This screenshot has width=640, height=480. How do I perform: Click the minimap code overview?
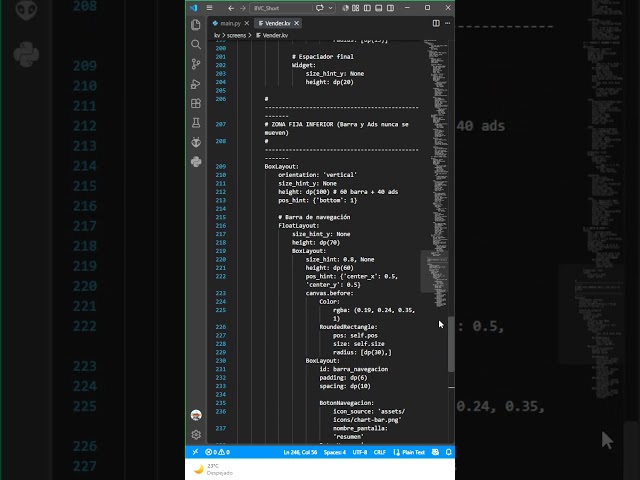435,171
